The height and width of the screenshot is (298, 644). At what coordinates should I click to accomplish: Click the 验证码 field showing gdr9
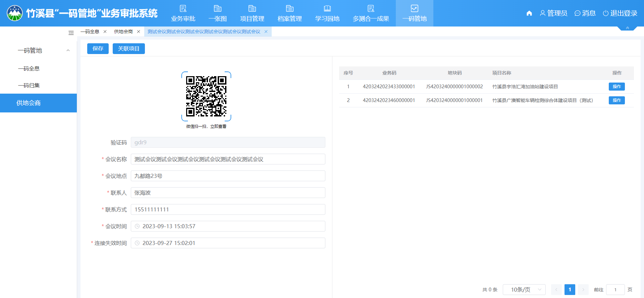click(228, 142)
